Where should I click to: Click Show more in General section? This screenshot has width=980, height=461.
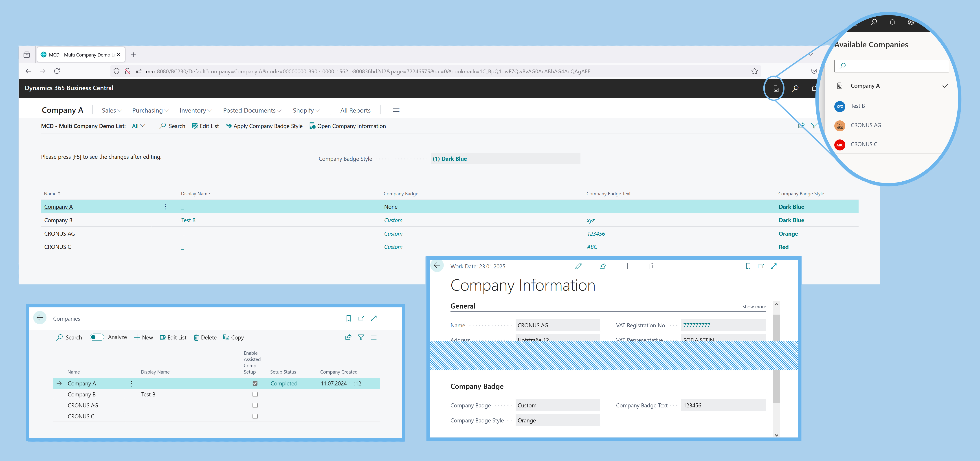click(x=754, y=307)
